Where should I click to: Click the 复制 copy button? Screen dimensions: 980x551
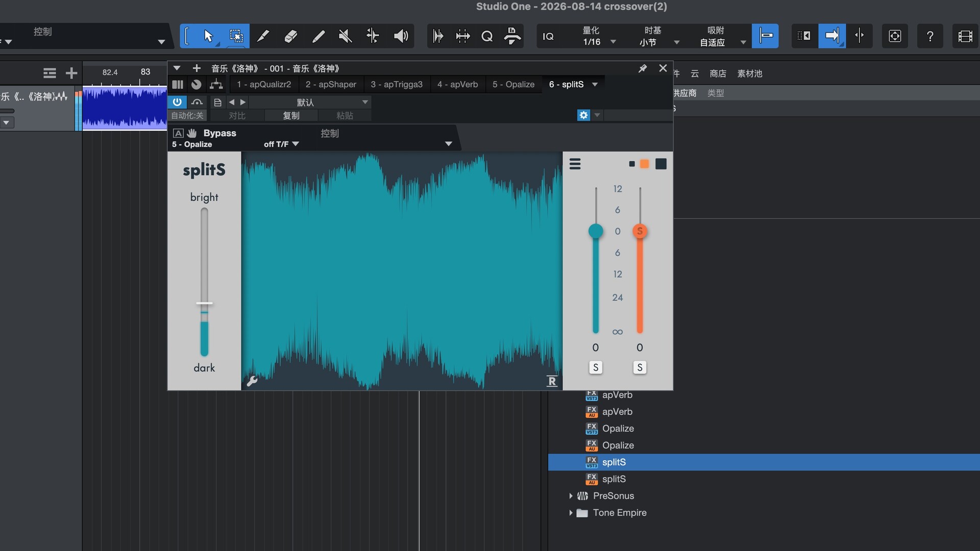291,116
